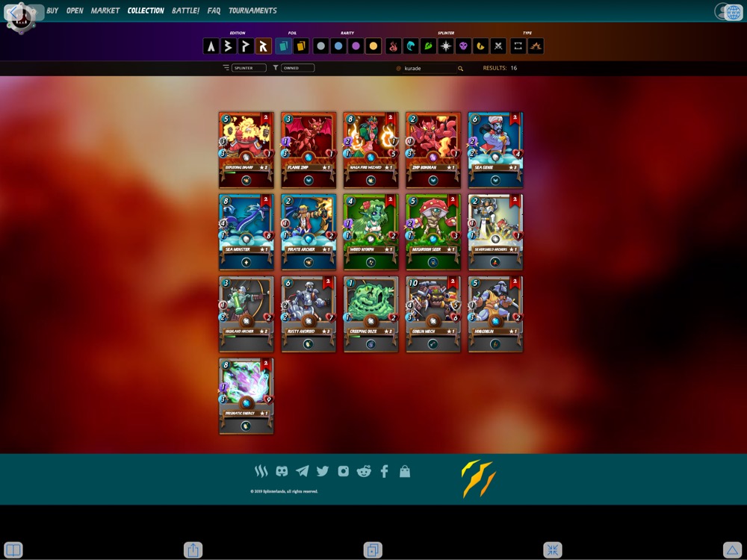The width and height of the screenshot is (747, 560).
Task: Open the Telegram footer icon
Action: [x=302, y=471]
